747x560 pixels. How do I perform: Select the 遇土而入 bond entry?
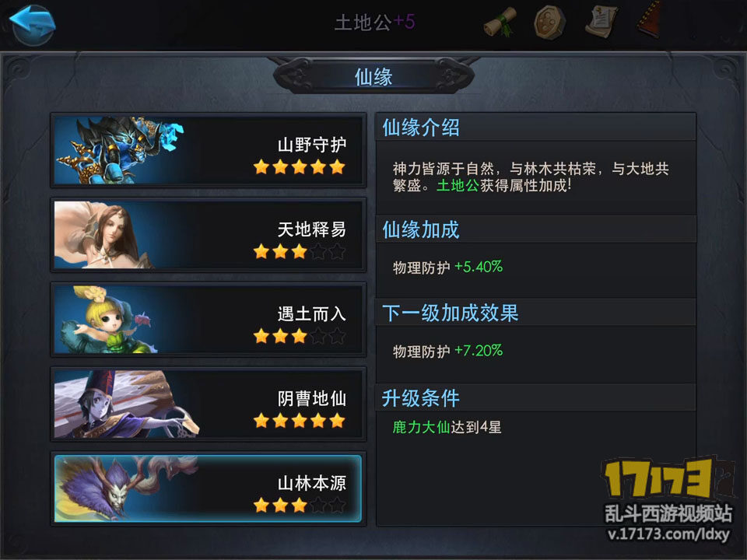[209, 320]
